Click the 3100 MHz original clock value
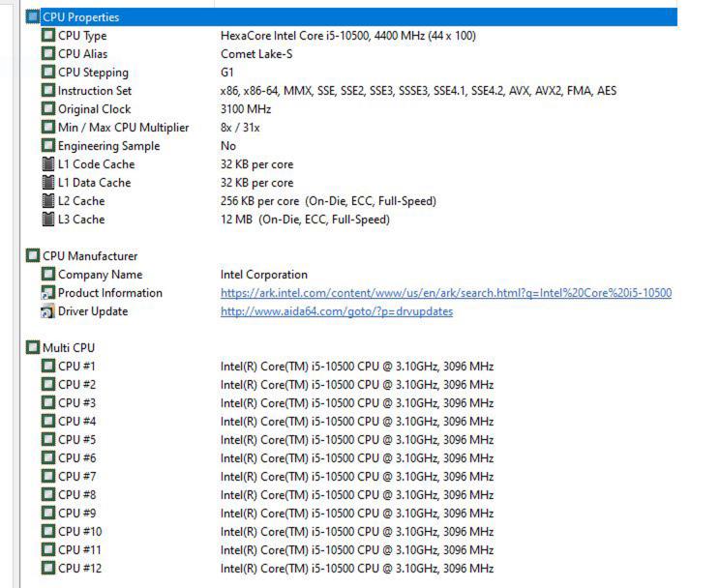 point(246,109)
